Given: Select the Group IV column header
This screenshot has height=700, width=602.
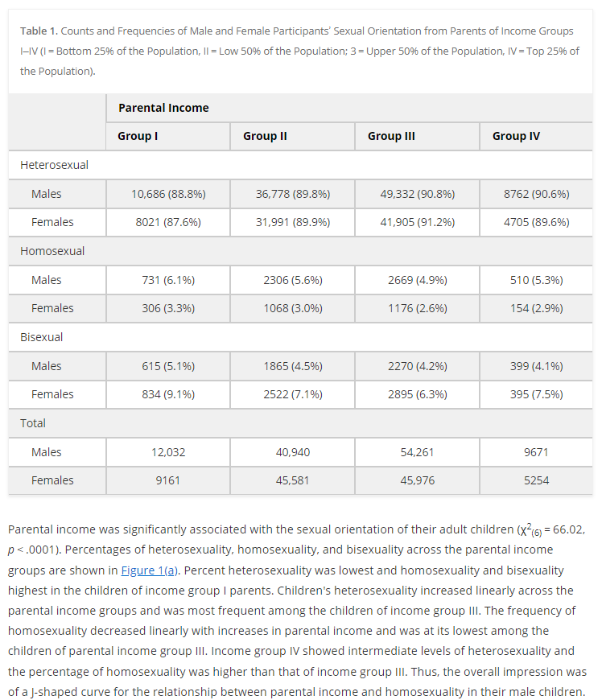Looking at the screenshot, I should (x=516, y=136).
